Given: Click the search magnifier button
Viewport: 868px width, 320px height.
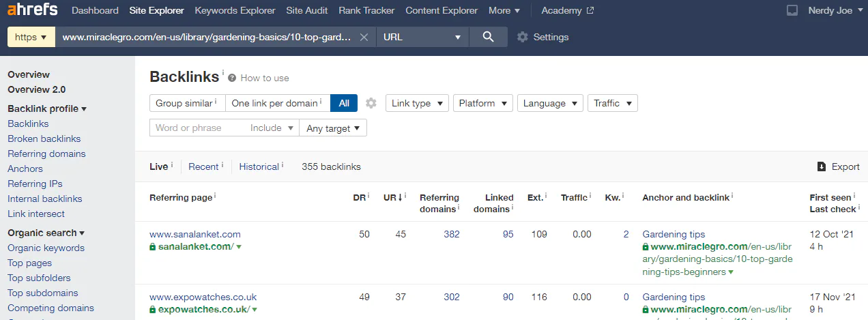Looking at the screenshot, I should pos(488,37).
